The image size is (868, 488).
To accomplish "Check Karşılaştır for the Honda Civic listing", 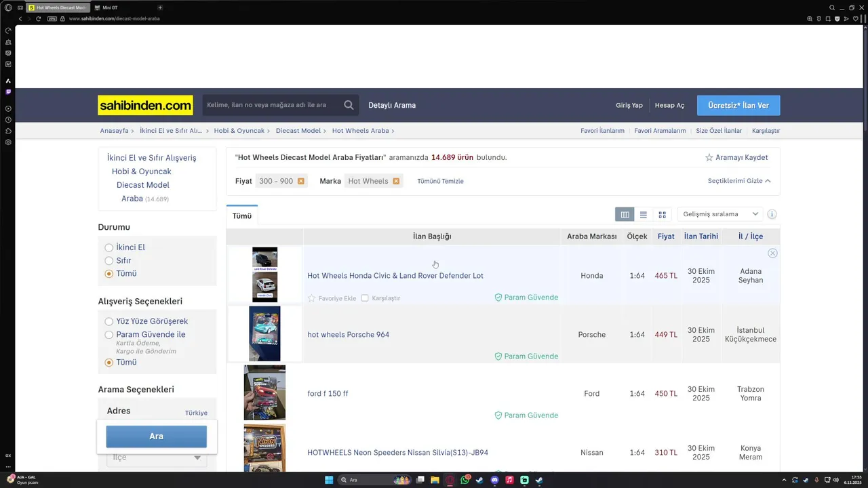I will (365, 298).
